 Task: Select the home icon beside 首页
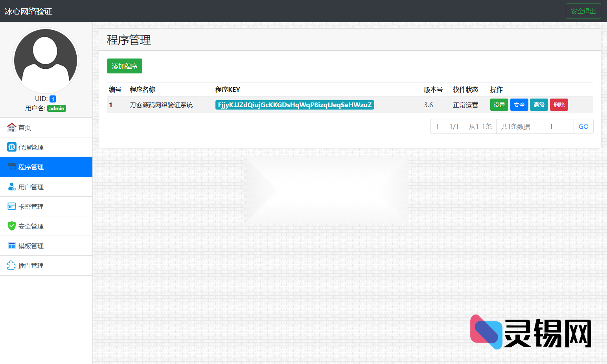(x=12, y=127)
